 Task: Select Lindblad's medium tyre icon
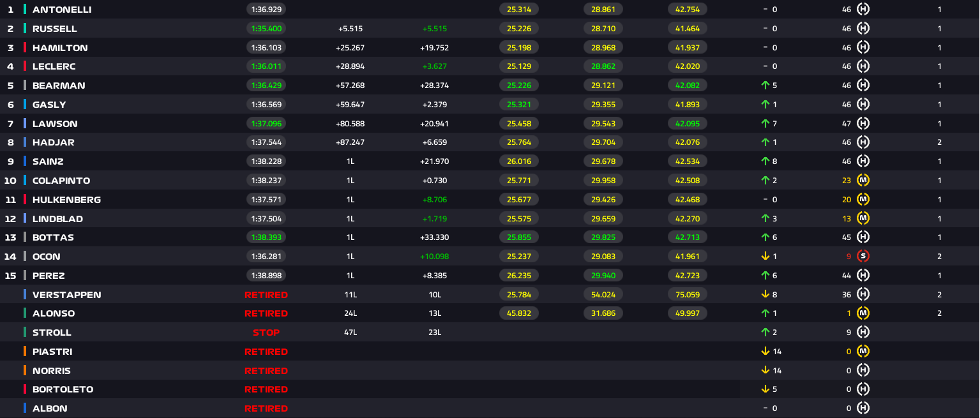tap(863, 219)
